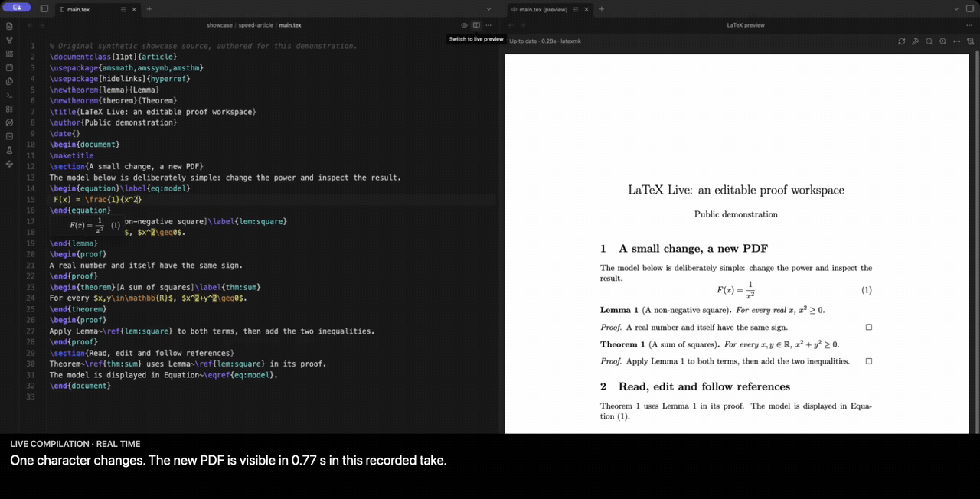Open the flask experiments sidebar icon

(9, 150)
